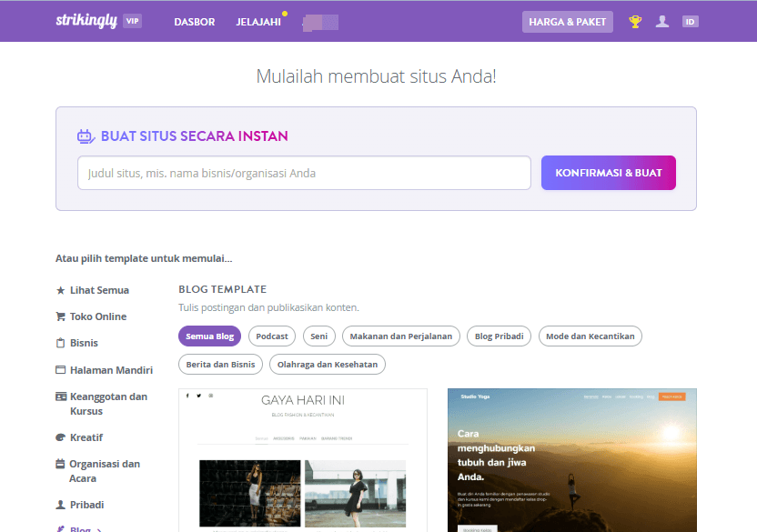
Task: Click the VIP badge
Action: coord(132,21)
